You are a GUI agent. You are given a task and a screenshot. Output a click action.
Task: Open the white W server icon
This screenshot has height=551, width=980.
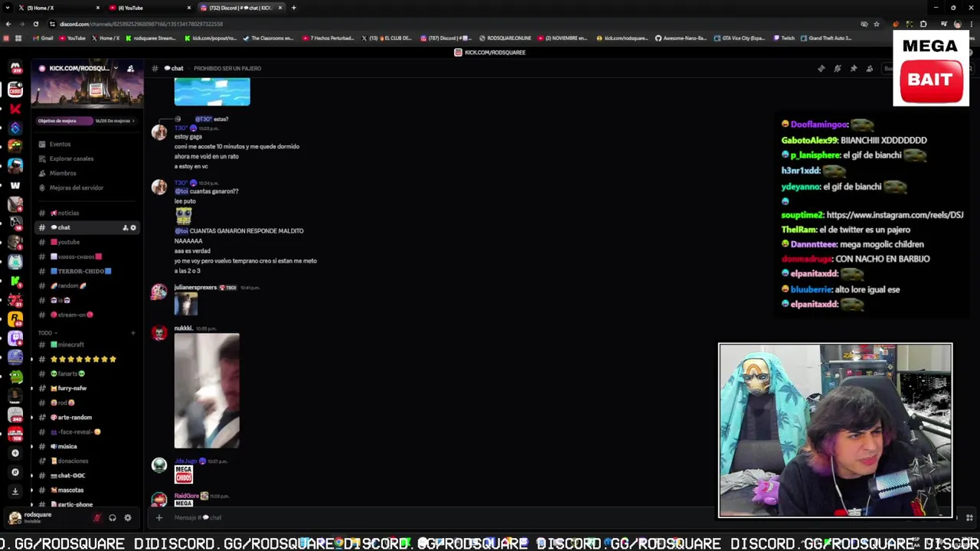pyautogui.click(x=15, y=185)
